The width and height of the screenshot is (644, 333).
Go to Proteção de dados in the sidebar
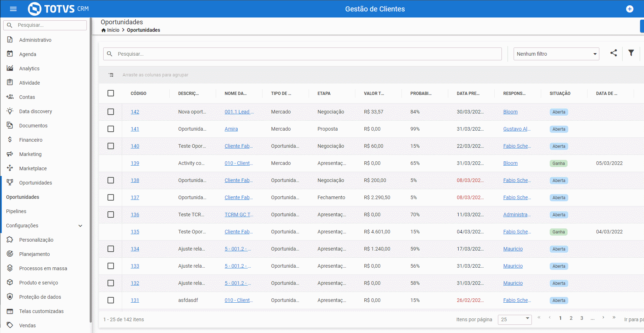coord(40,297)
